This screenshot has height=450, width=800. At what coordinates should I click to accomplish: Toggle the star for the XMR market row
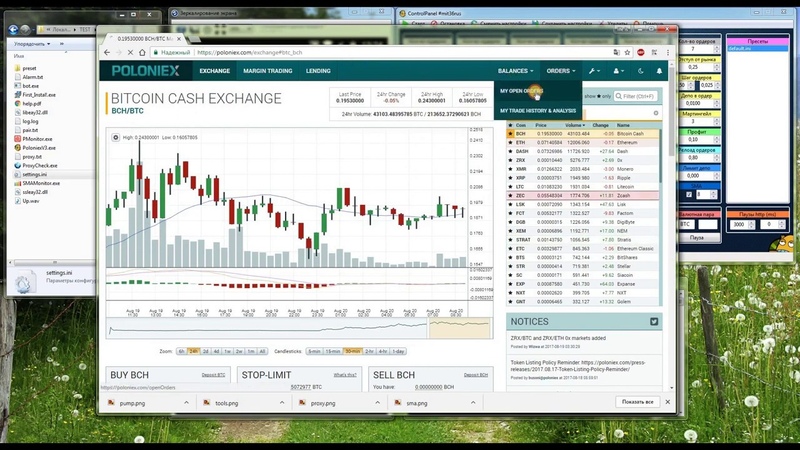coord(510,169)
